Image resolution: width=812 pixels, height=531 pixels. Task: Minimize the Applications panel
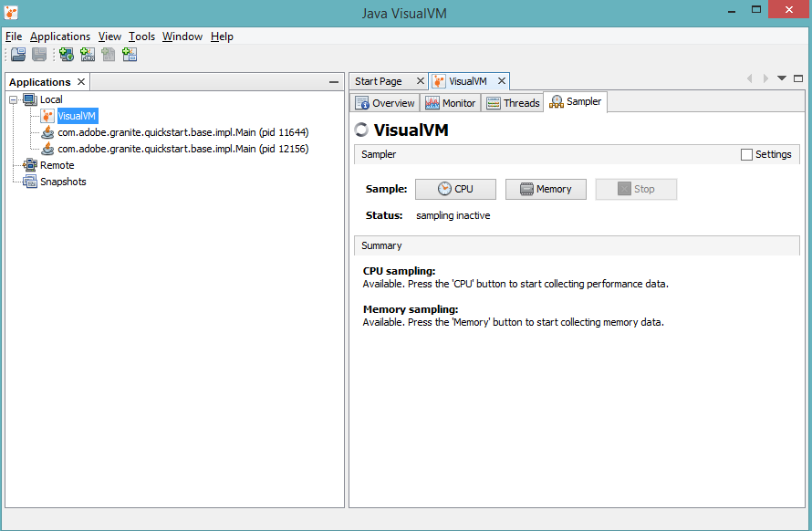tap(334, 82)
